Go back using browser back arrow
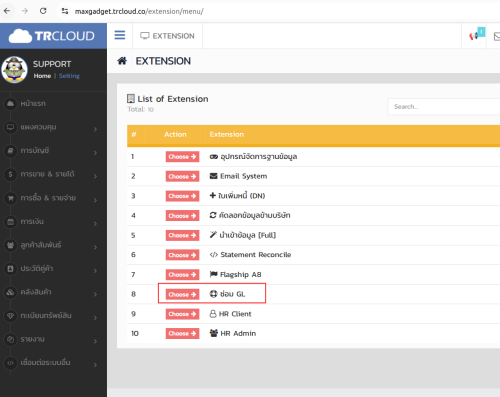This screenshot has height=397, width=500. coord(7,11)
